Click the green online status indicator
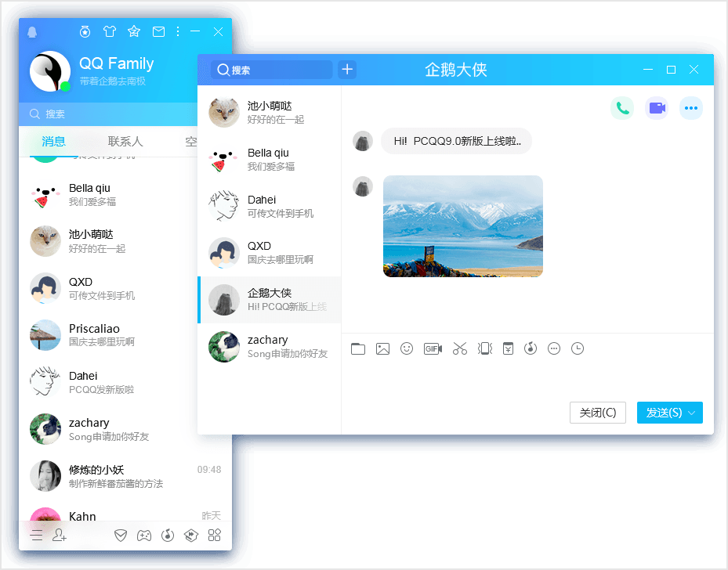This screenshot has width=728, height=570. [x=66, y=86]
